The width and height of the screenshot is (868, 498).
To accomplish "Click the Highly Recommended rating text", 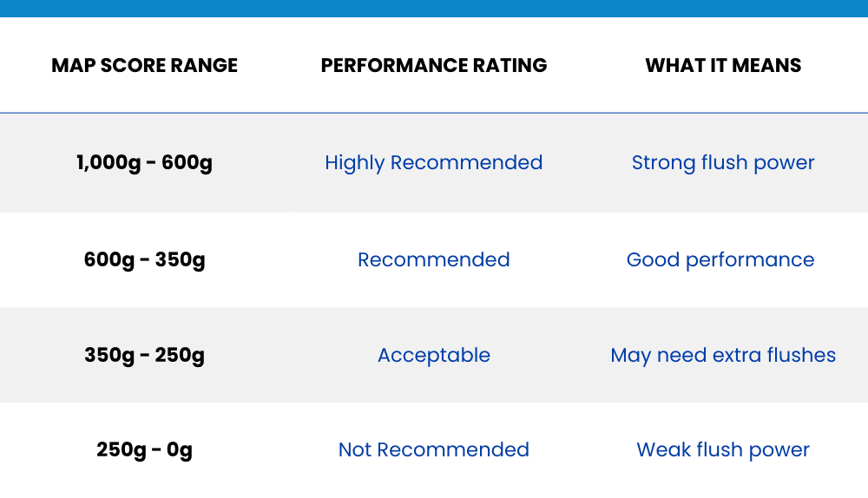I will 434,163.
